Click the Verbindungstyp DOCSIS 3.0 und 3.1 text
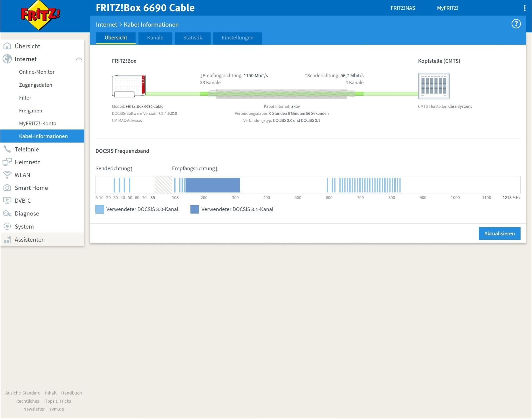This screenshot has width=532, height=419. pos(282,120)
